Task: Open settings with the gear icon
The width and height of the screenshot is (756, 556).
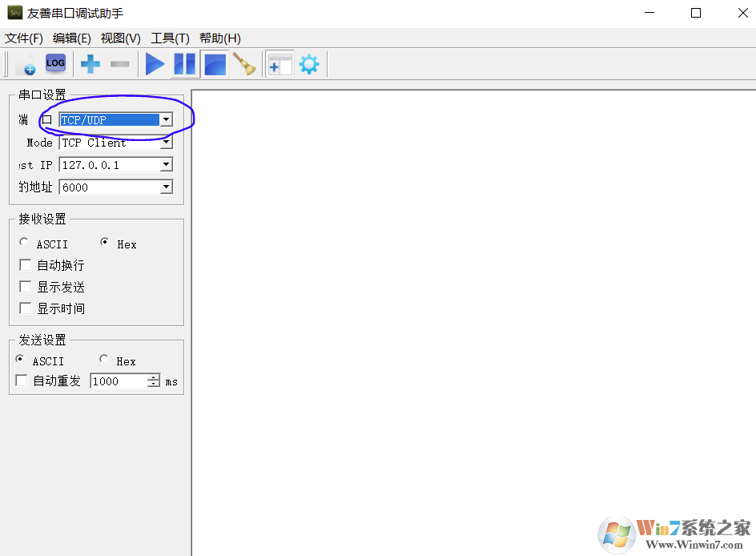Action: pos(308,64)
